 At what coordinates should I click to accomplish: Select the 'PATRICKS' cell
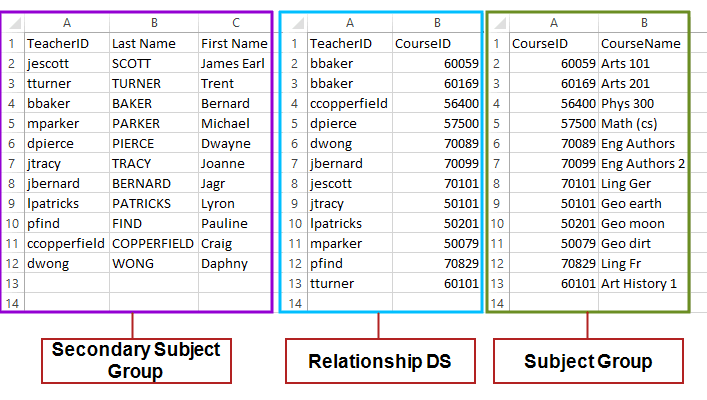tap(154, 203)
